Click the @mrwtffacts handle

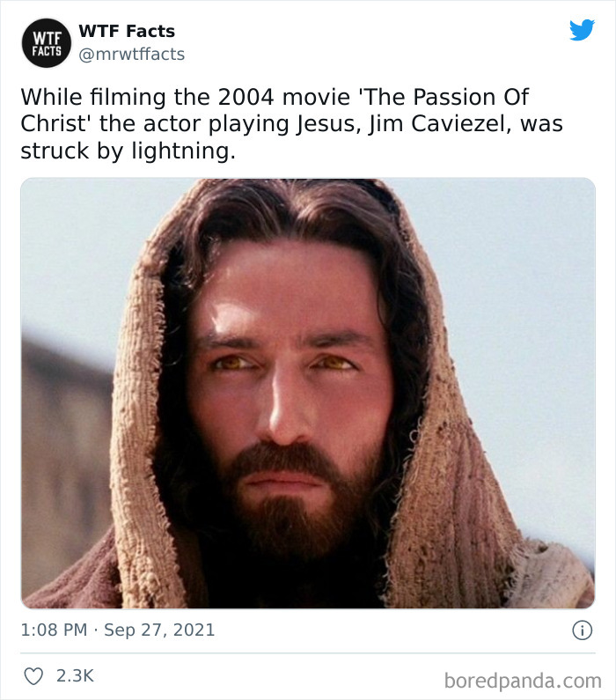pos(132,55)
